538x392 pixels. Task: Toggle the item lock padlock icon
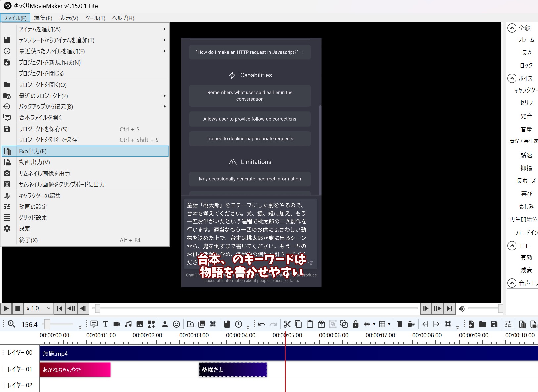click(356, 324)
